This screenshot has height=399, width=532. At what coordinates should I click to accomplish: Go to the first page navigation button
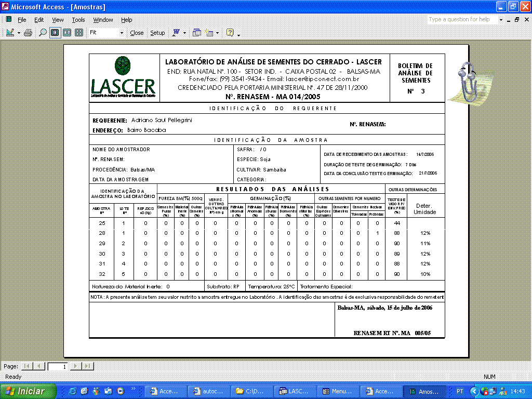(x=27, y=366)
